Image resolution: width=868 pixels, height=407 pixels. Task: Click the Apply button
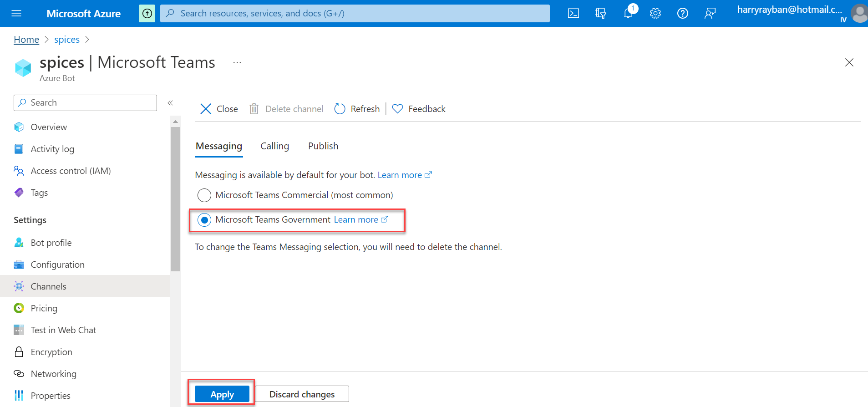222,394
